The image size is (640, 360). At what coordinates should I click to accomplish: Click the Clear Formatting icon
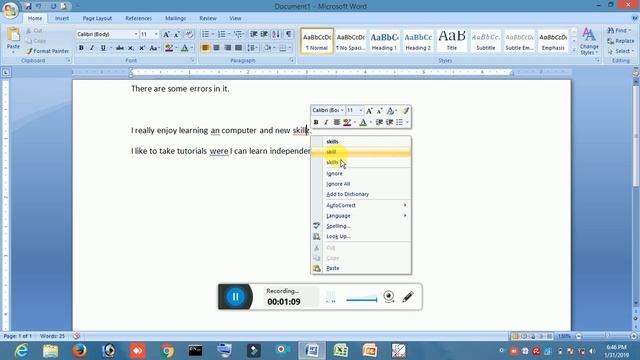click(x=189, y=34)
